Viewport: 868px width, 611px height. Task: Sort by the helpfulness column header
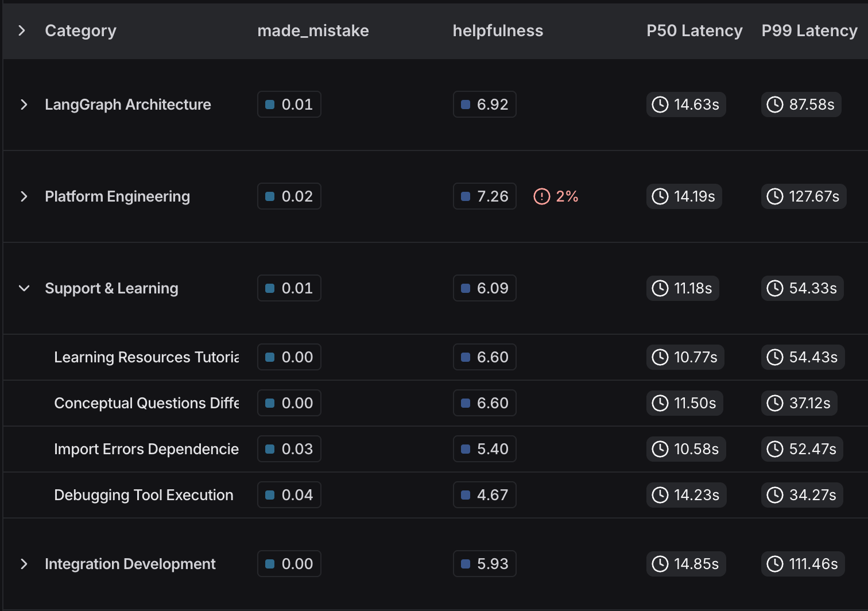(498, 30)
